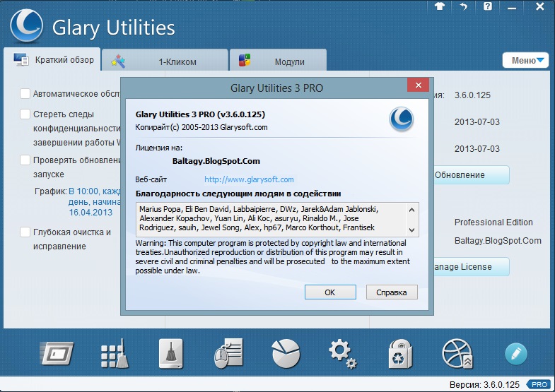Expand the Меню dropdown
The height and width of the screenshot is (392, 555).
(x=526, y=60)
